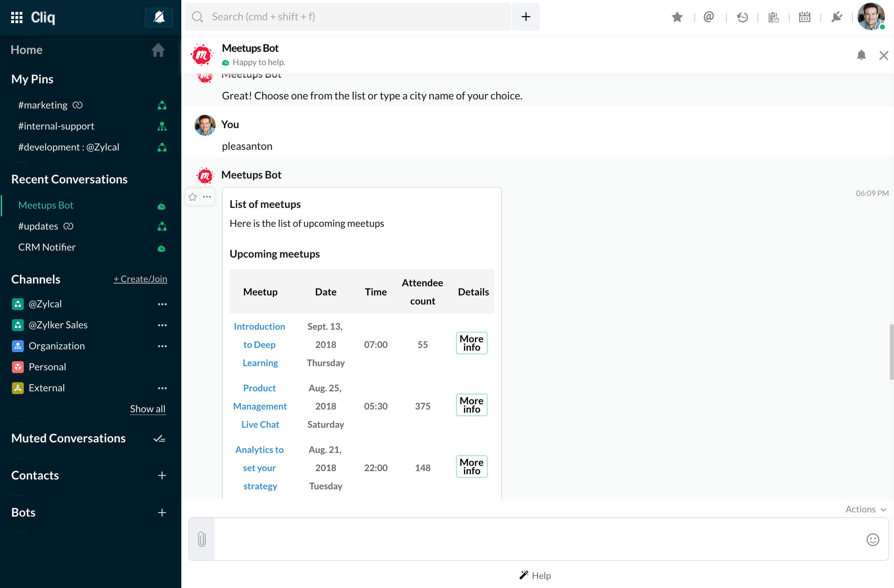Click the External channel icon
Screen dimensions: 894x588
[18, 388]
